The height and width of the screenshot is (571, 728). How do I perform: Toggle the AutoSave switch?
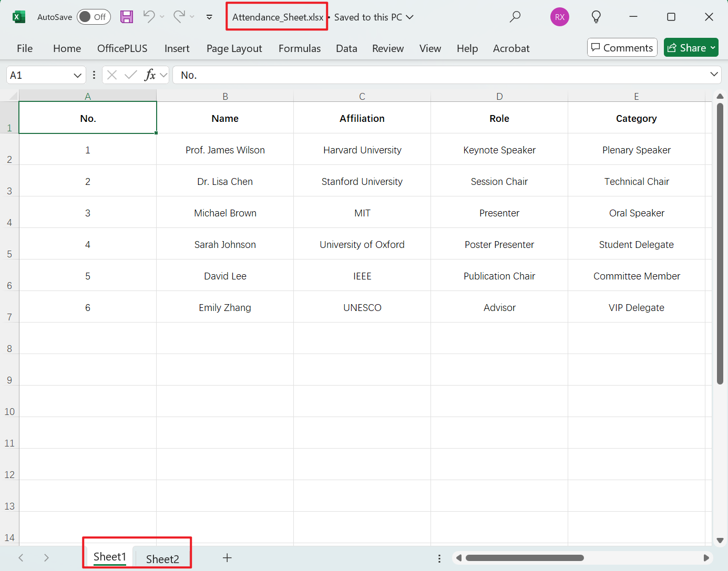click(x=94, y=17)
